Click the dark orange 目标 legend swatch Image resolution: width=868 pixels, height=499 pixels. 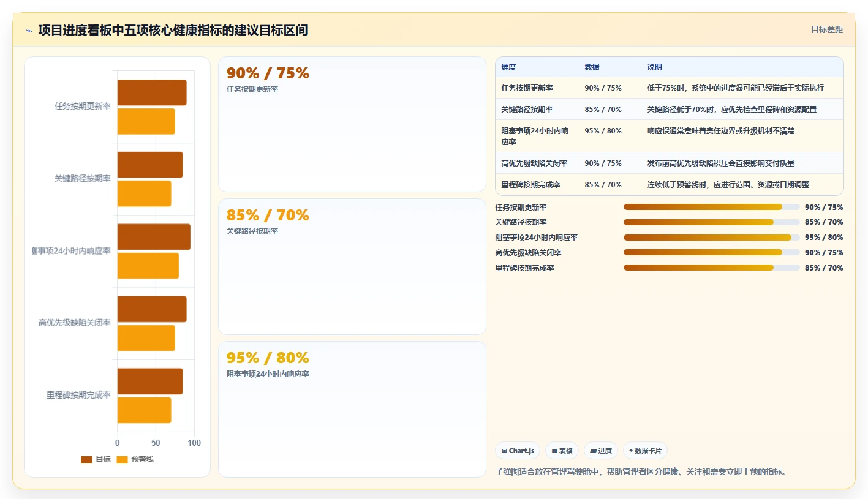click(x=86, y=460)
